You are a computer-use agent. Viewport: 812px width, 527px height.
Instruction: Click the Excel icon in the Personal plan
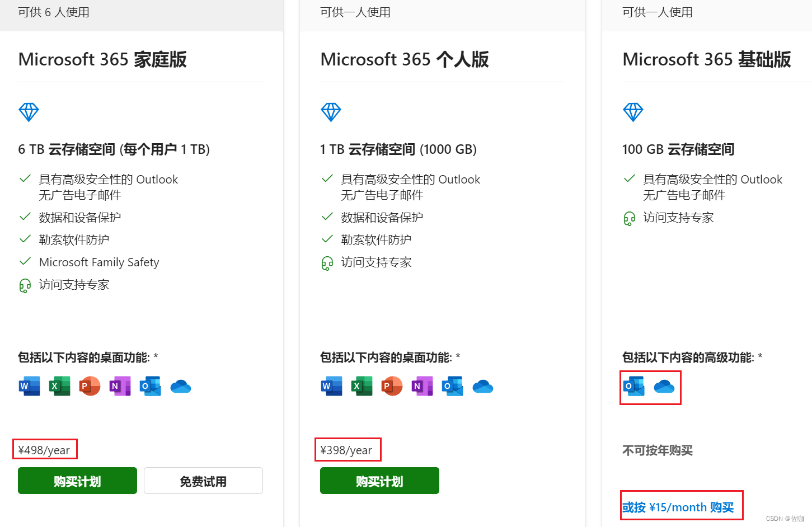(x=362, y=386)
